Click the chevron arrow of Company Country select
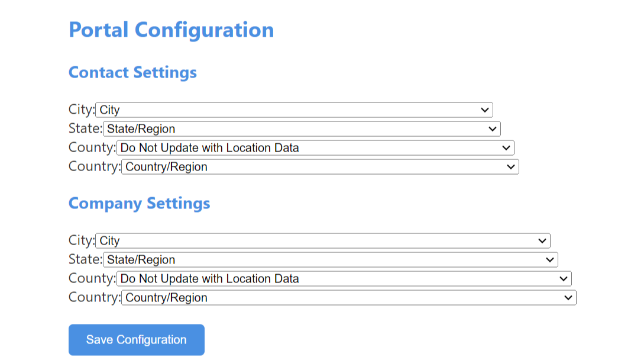The width and height of the screenshot is (644, 363). click(568, 297)
